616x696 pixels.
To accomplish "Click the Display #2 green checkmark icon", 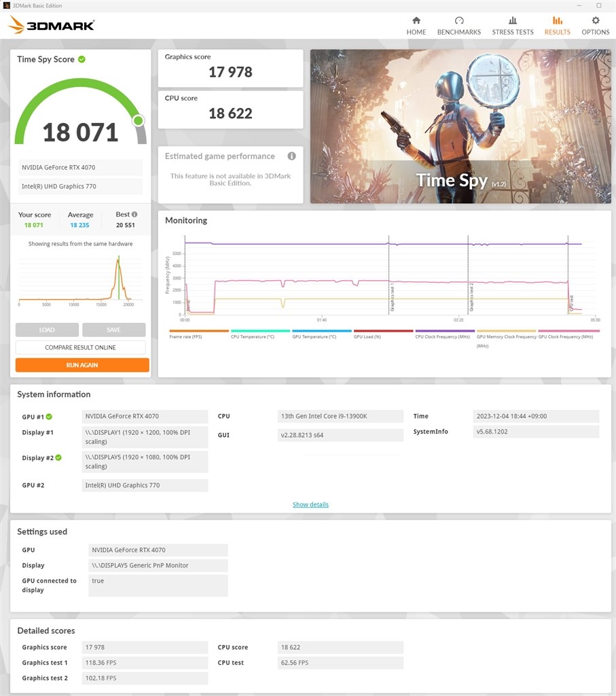I will pos(58,457).
